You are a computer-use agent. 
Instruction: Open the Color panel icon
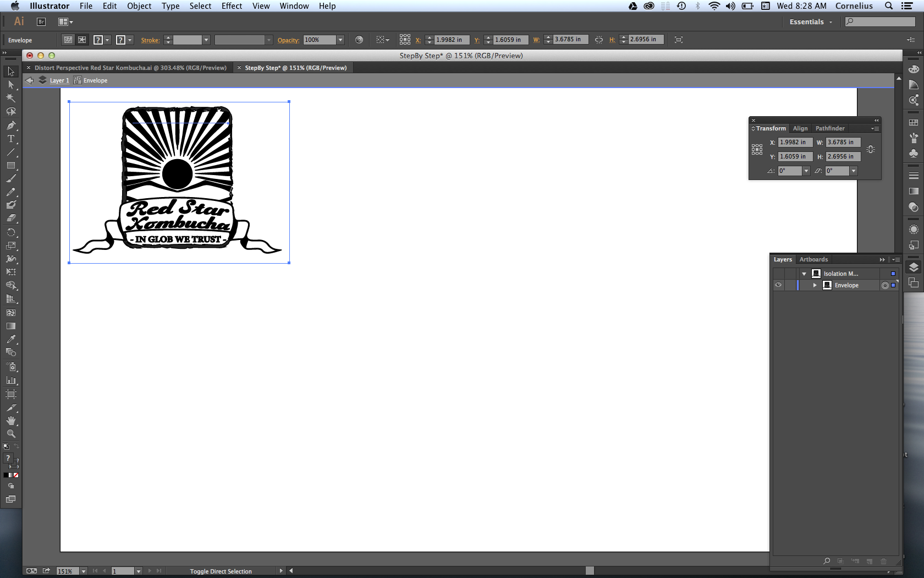913,70
